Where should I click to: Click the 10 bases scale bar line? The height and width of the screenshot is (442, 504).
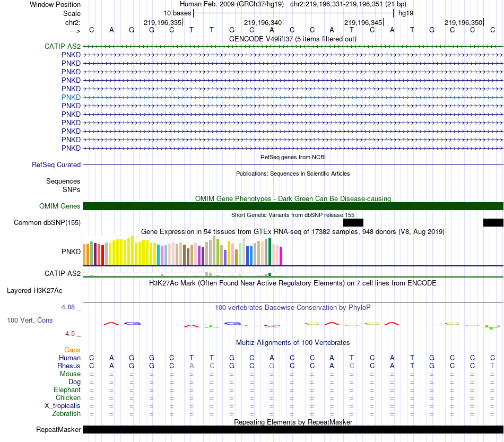coord(293,13)
